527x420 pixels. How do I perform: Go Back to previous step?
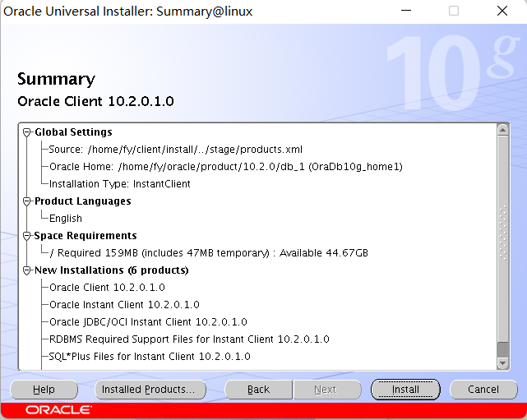click(x=258, y=390)
